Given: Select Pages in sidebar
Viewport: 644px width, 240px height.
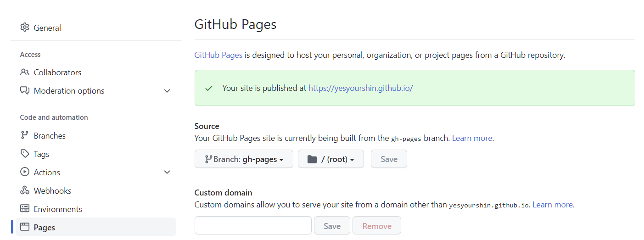Looking at the screenshot, I should pyautogui.click(x=96, y=227).
